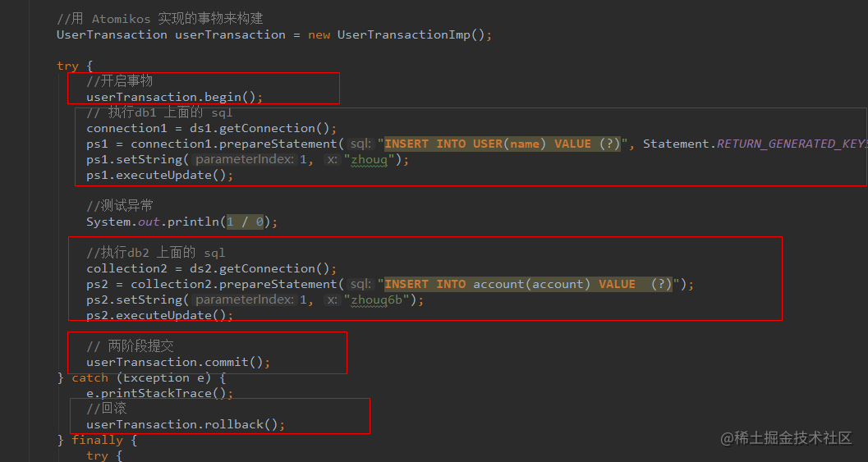Screen dimensions: 868x462
Task: Click the '//回滚' comment
Action: 107,409
